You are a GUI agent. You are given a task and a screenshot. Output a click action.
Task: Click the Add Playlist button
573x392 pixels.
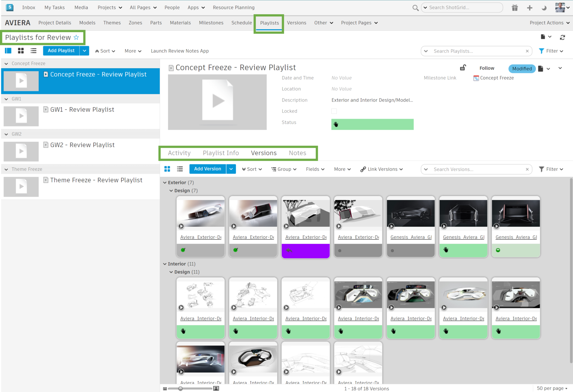coord(61,51)
